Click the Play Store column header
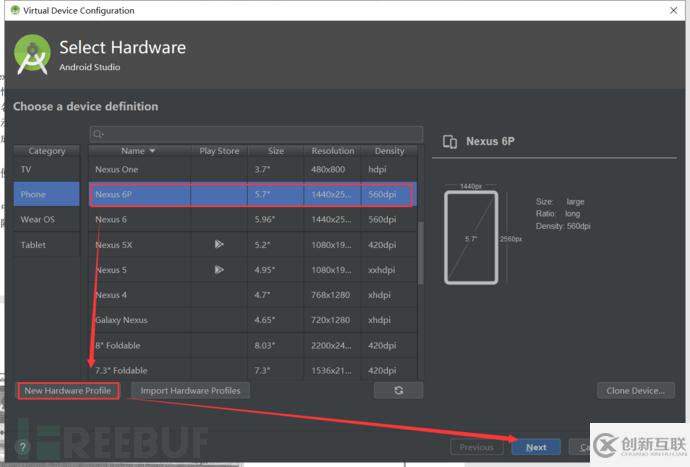This screenshot has width=690, height=467. 219,151
